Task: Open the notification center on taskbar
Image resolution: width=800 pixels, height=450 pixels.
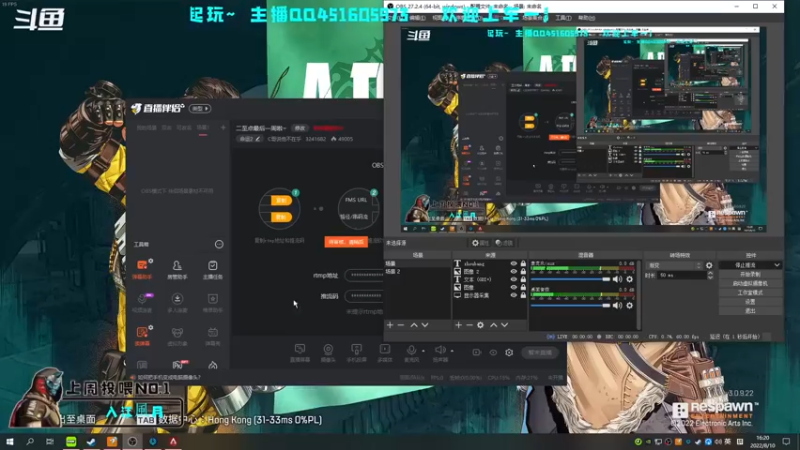Action: click(786, 441)
